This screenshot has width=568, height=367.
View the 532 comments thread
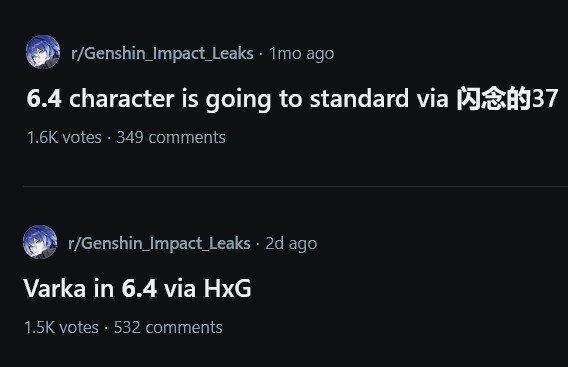coord(168,328)
